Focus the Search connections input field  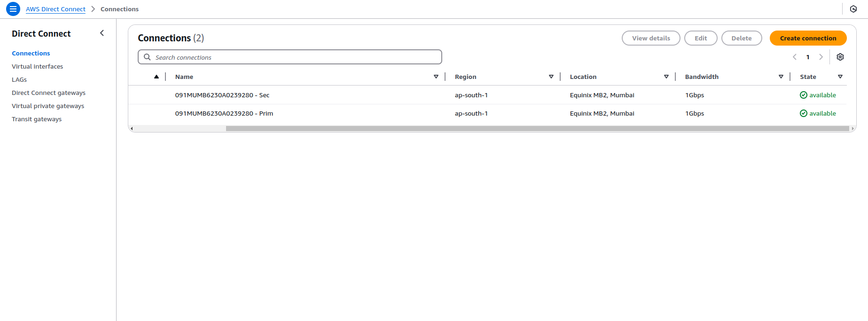290,57
